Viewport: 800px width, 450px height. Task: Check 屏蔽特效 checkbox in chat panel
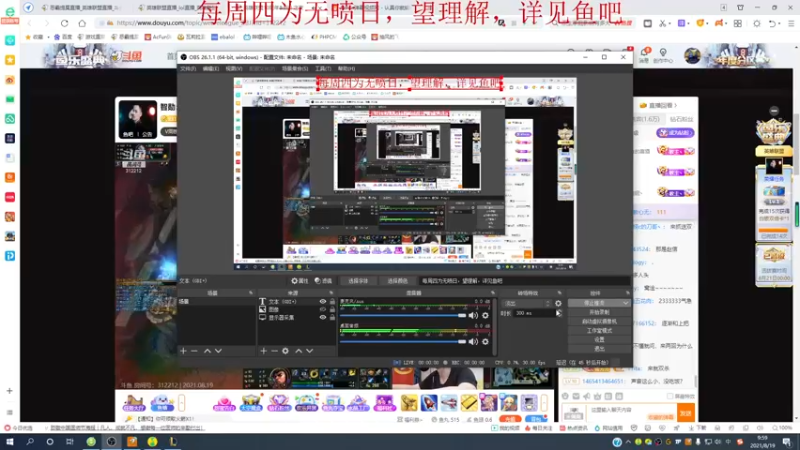pos(669,396)
